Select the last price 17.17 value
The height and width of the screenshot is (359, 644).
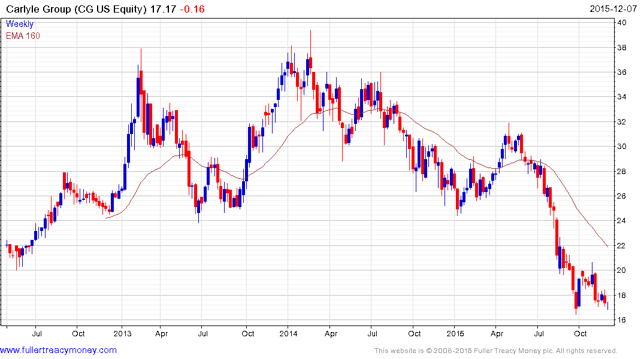(163, 9)
